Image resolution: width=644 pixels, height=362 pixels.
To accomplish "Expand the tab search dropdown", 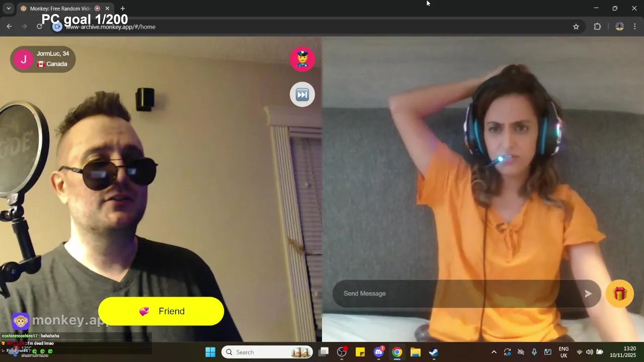I will pyautogui.click(x=9, y=9).
